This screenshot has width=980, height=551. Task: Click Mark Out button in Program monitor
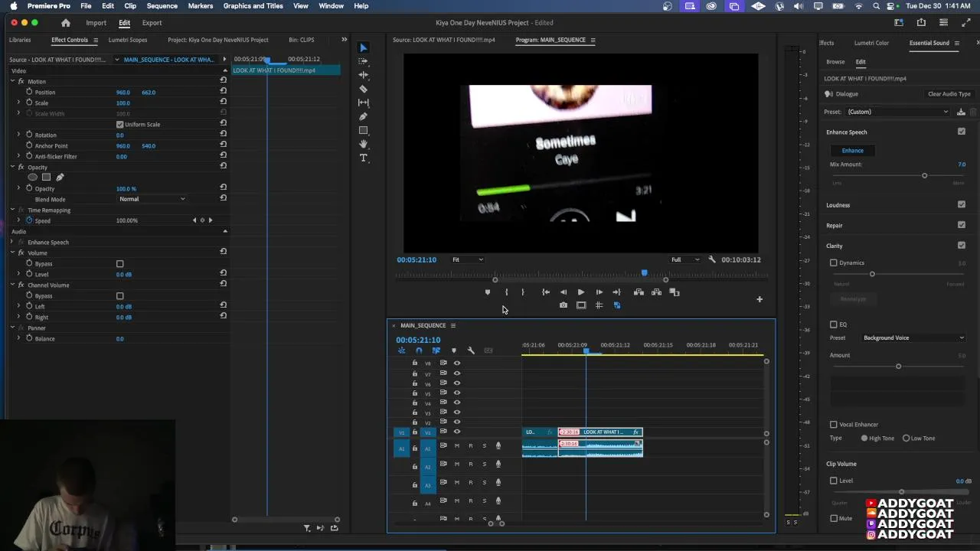523,292
